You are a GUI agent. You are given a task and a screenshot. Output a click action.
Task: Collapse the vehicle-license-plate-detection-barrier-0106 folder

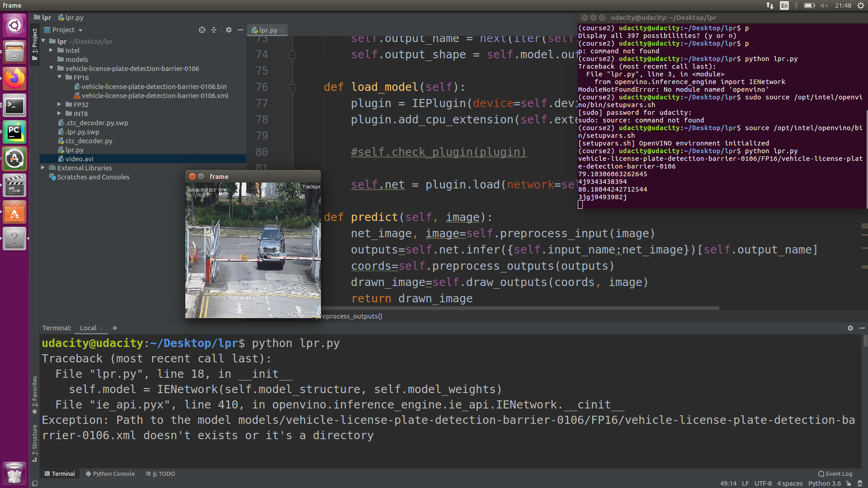(x=51, y=68)
